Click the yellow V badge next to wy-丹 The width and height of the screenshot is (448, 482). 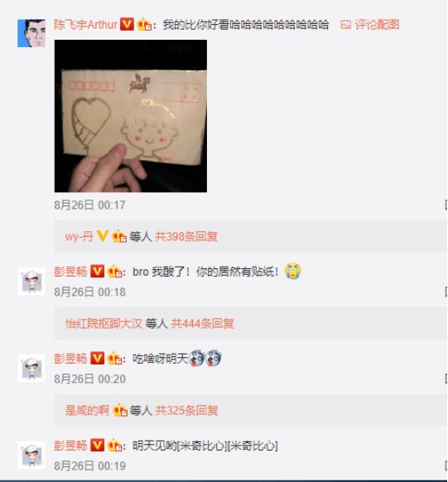pos(103,236)
